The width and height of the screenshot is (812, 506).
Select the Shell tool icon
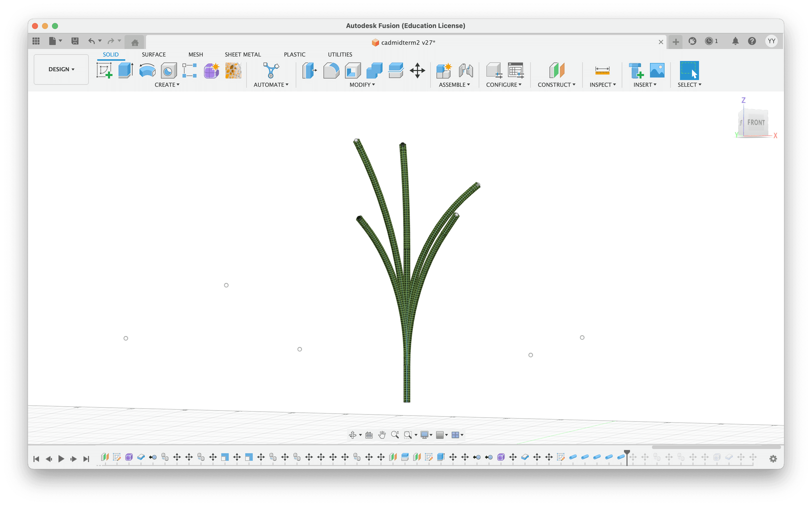click(353, 70)
